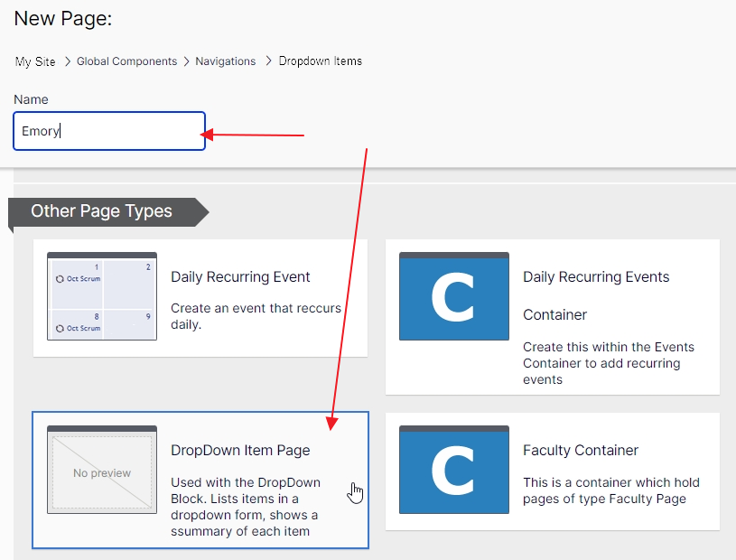The image size is (736, 560).
Task: Navigate to the Navigations breadcrumb
Action: [226, 61]
